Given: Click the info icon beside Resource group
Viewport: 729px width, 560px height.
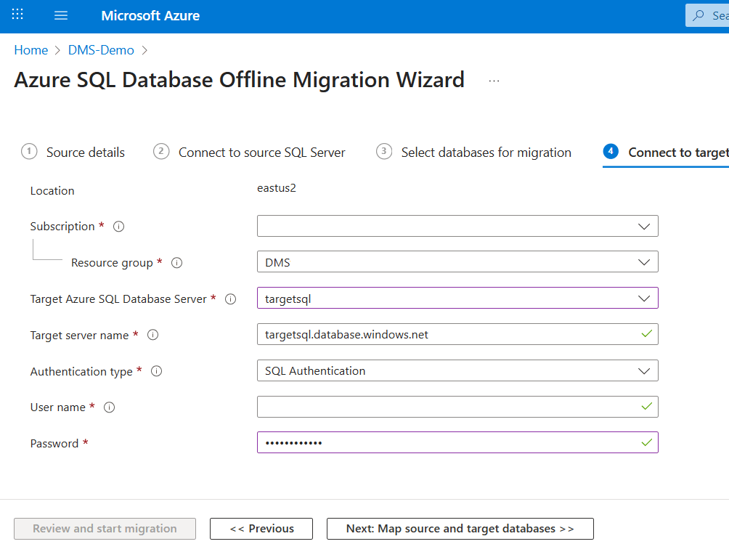Looking at the screenshot, I should click(176, 263).
